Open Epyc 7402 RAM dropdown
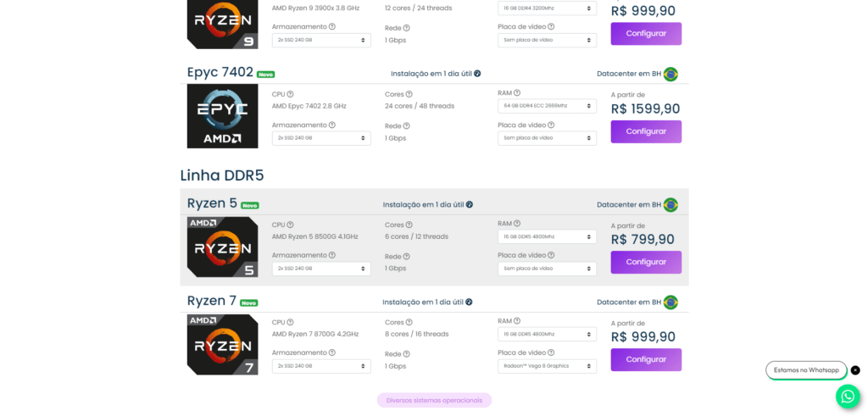The width and height of the screenshot is (868, 416). (547, 106)
